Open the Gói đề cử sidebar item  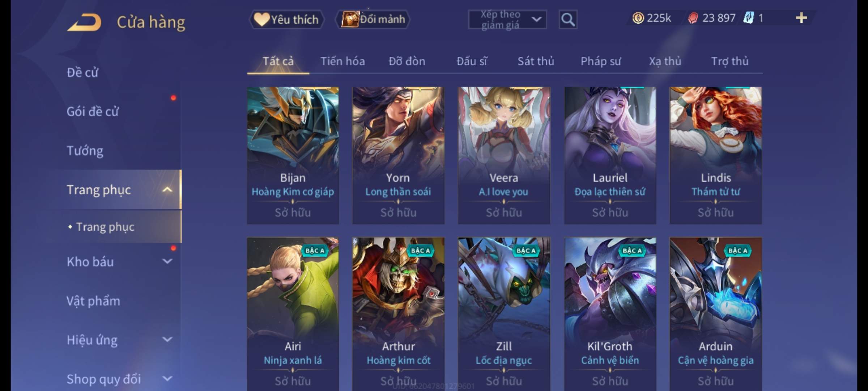point(93,111)
